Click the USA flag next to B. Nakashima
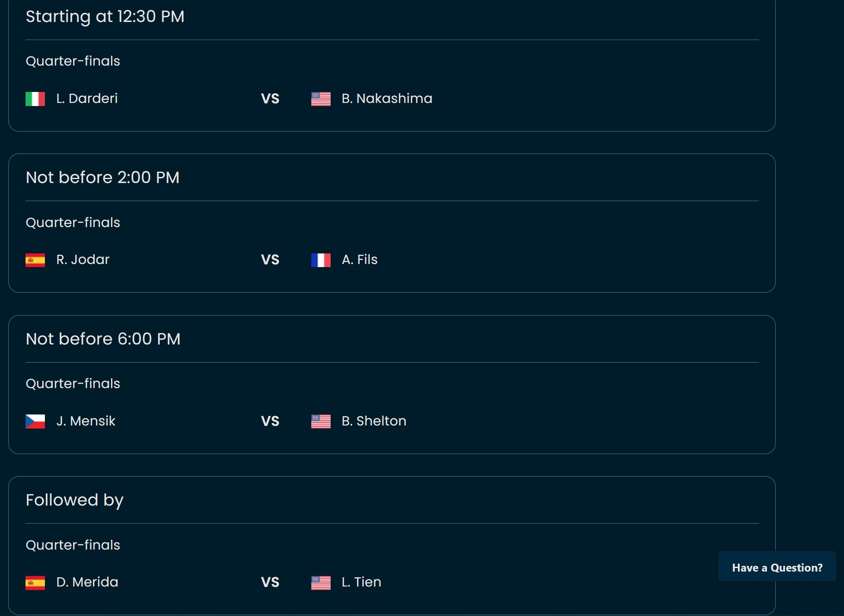 click(x=321, y=99)
